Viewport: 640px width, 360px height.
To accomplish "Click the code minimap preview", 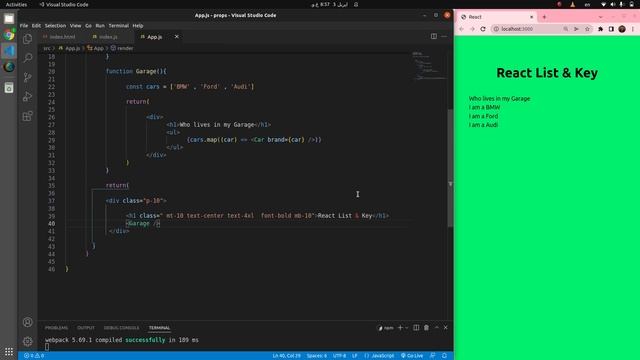I will (x=429, y=66).
